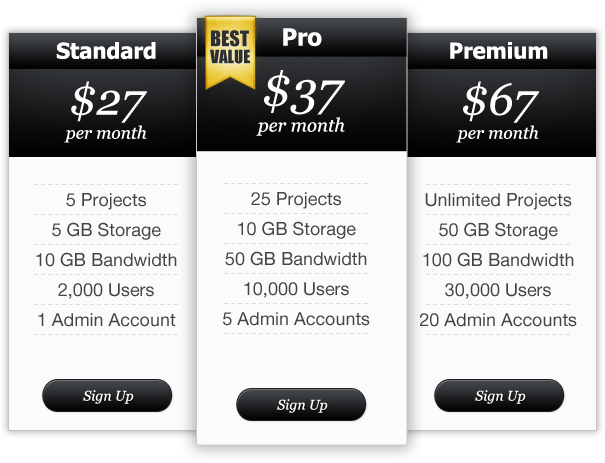Click the 20 Admin Accounts row
605x463 pixels.
pos(498,320)
